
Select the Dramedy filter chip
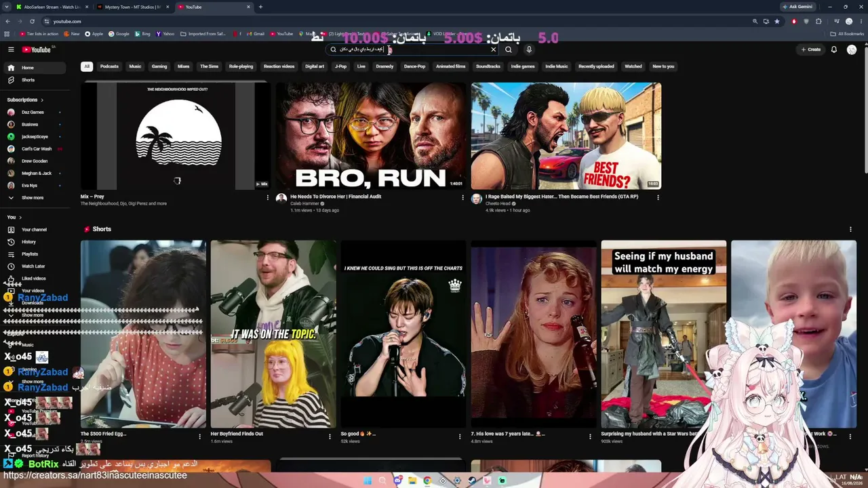pyautogui.click(x=384, y=66)
